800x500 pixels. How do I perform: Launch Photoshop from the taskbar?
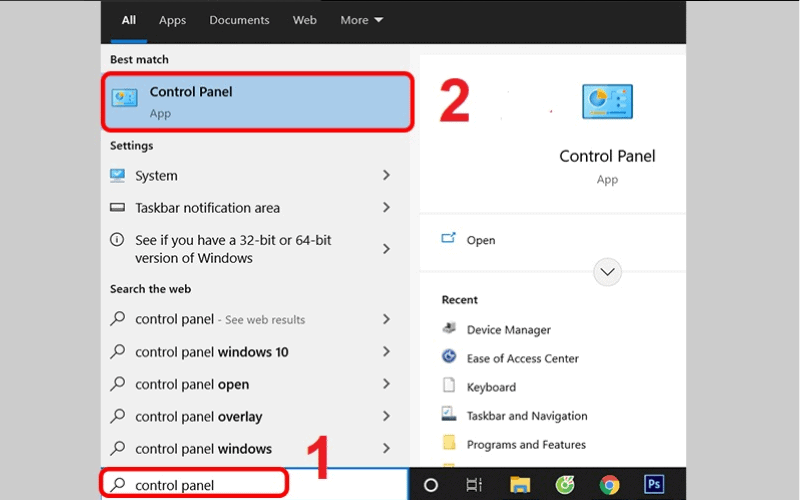[x=655, y=485]
